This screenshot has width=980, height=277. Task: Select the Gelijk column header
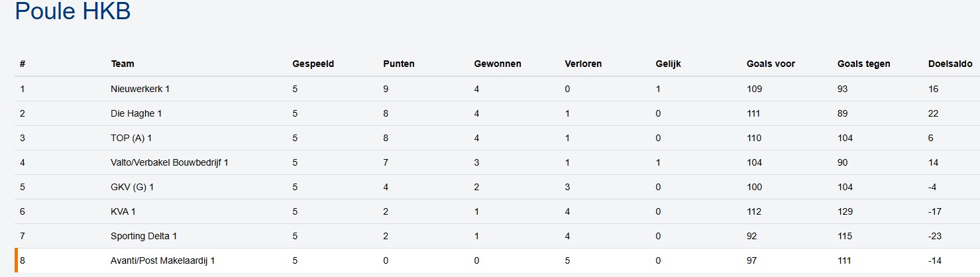[669, 64]
